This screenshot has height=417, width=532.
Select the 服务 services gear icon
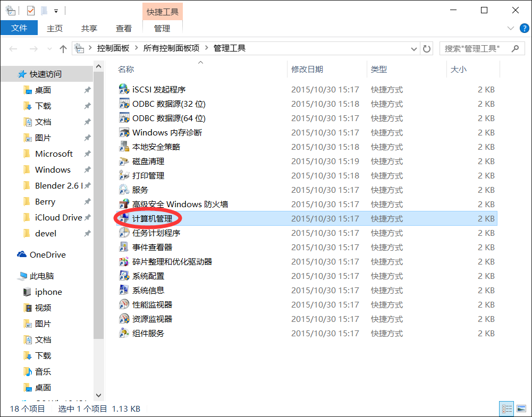pyautogui.click(x=124, y=190)
